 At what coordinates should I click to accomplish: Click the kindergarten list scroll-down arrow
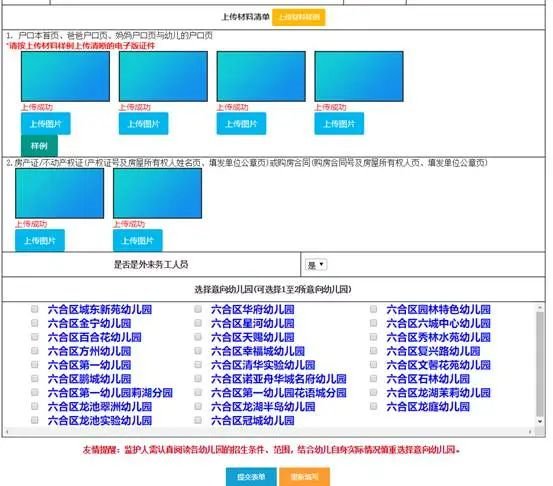pyautogui.click(x=540, y=421)
